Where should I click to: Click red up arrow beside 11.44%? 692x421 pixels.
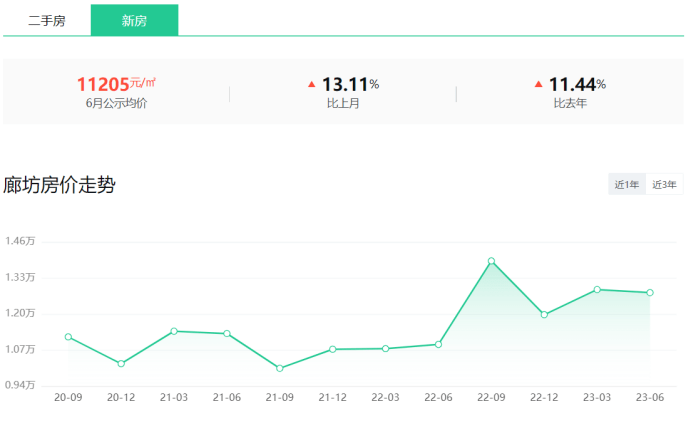coord(539,84)
